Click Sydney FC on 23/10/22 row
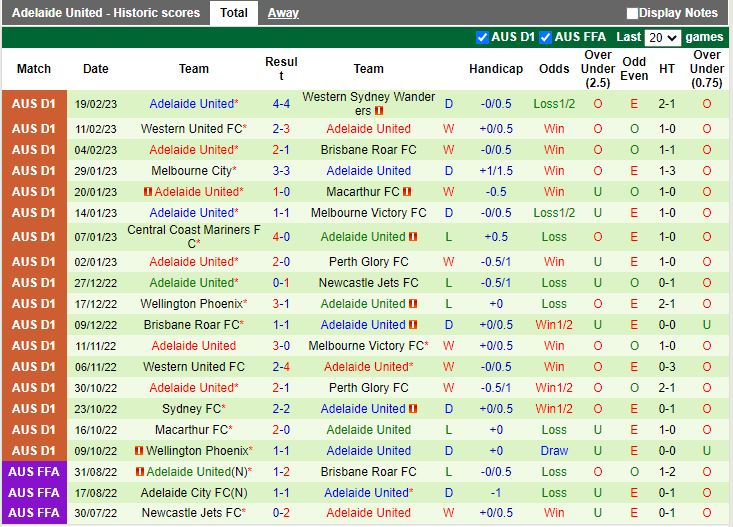The width and height of the screenshot is (733, 527). 194,409
